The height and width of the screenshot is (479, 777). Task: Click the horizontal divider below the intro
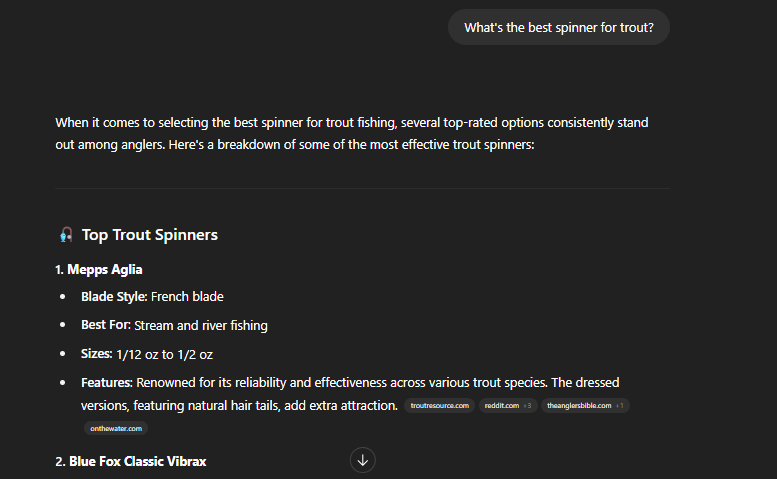(x=362, y=188)
